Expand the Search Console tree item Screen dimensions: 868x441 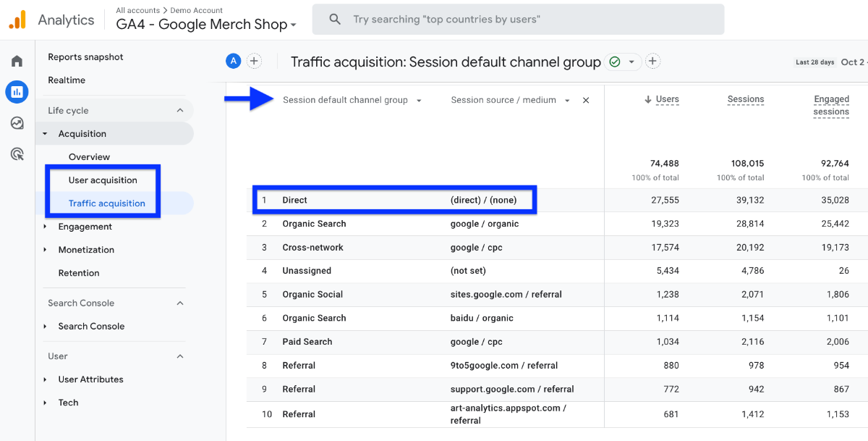coord(45,327)
